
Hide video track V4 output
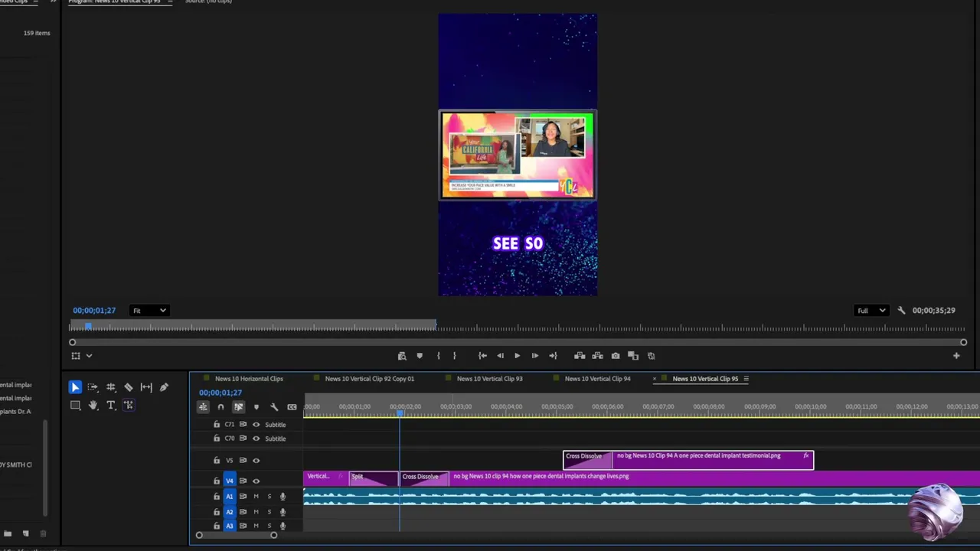point(256,481)
